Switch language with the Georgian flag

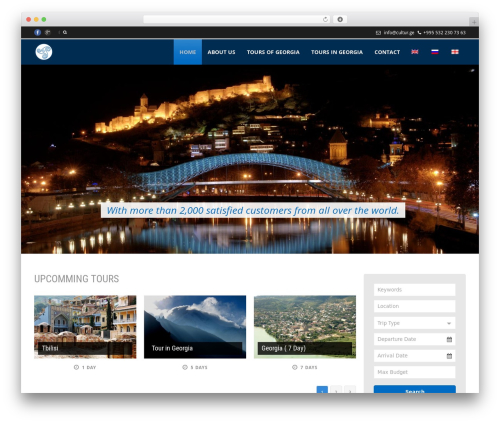point(455,52)
